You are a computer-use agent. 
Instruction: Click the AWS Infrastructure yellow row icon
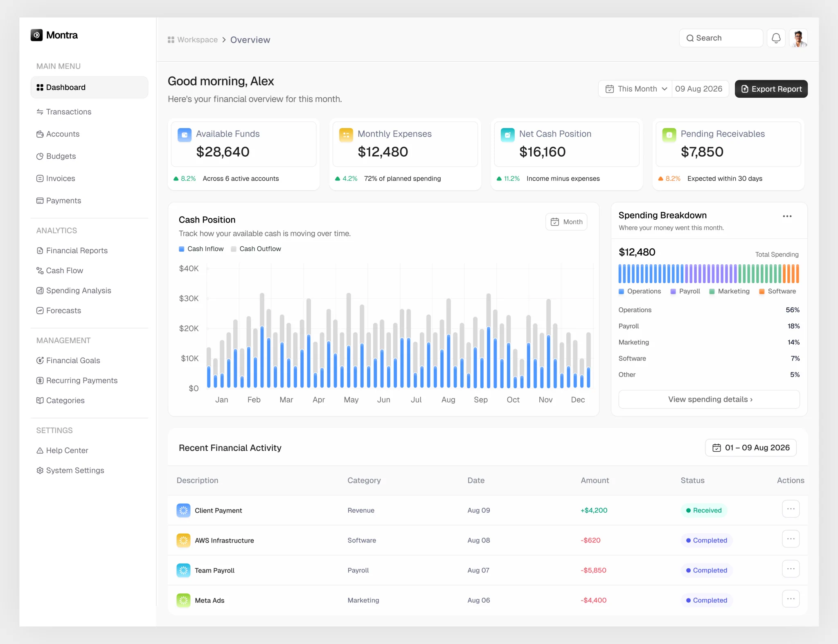(183, 540)
